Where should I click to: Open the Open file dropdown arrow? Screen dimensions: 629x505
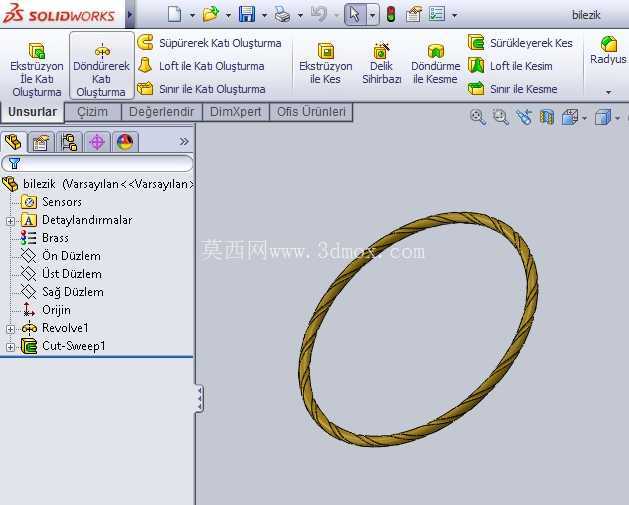[x=228, y=16]
